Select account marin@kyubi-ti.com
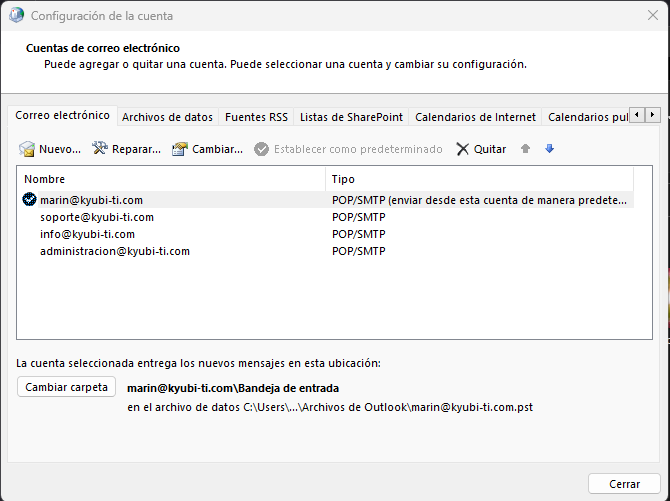The image size is (670, 501). [x=91, y=200]
